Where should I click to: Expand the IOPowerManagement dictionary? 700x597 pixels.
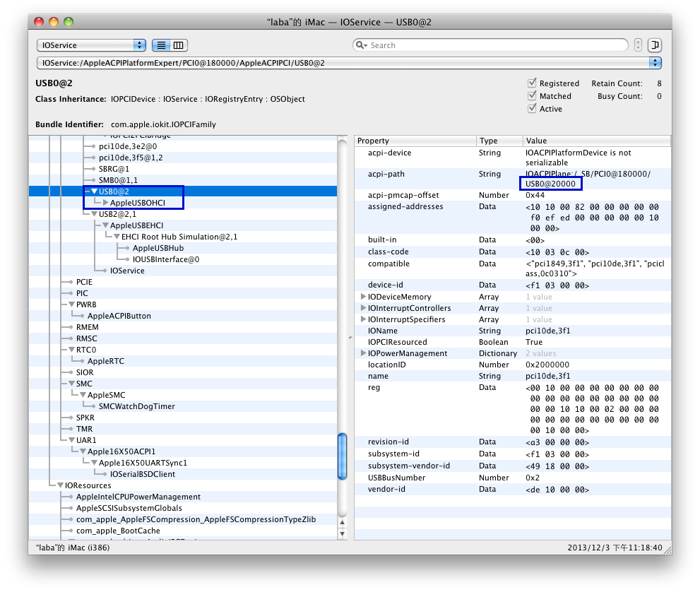[x=363, y=353]
